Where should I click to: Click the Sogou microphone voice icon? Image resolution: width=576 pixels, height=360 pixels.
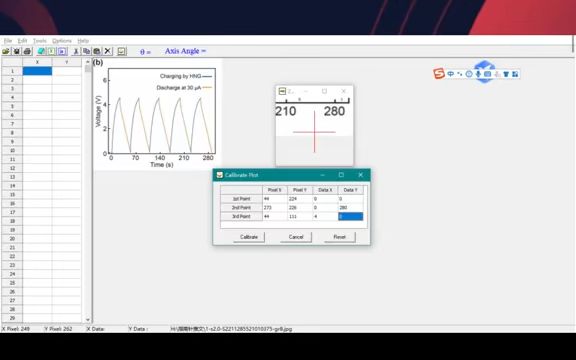(478, 74)
